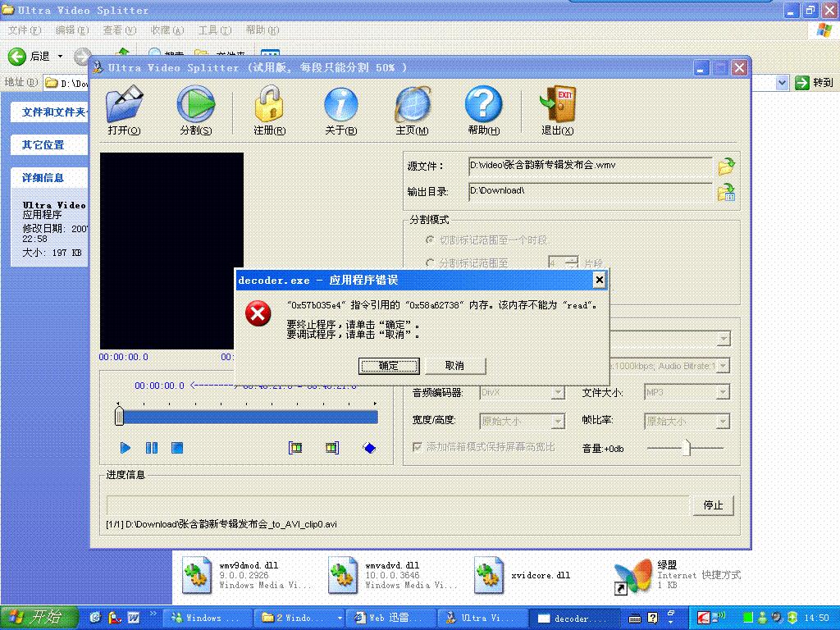
Task: Select the 分割标记范围至 片段 radio option
Action: tap(429, 263)
